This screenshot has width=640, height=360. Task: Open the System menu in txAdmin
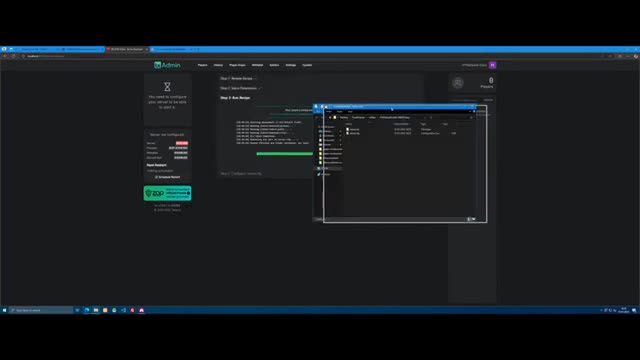[307, 65]
